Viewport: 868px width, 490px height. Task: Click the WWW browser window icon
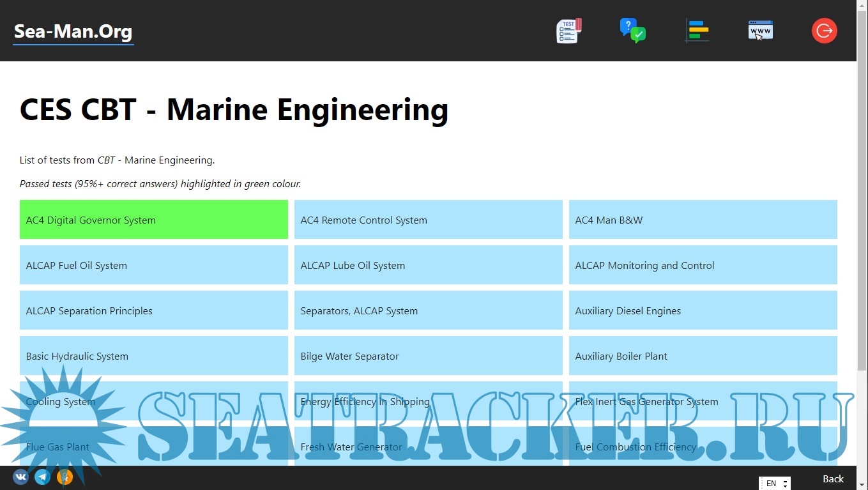760,31
